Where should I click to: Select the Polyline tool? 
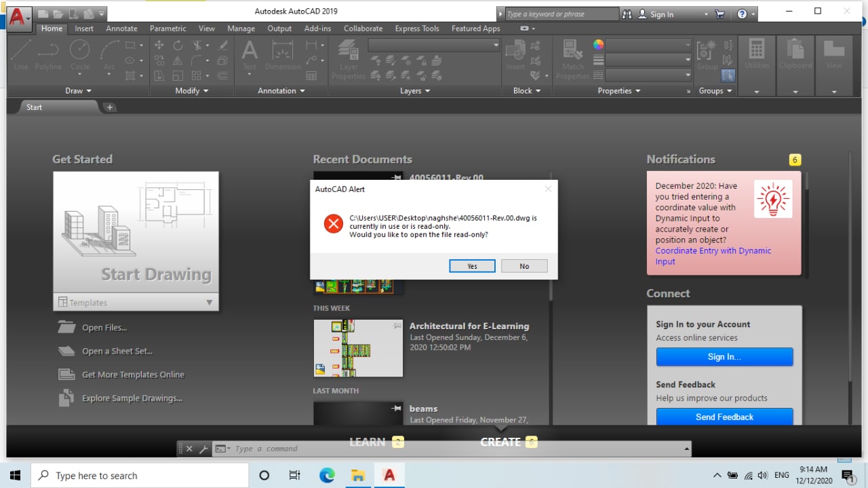(x=48, y=54)
